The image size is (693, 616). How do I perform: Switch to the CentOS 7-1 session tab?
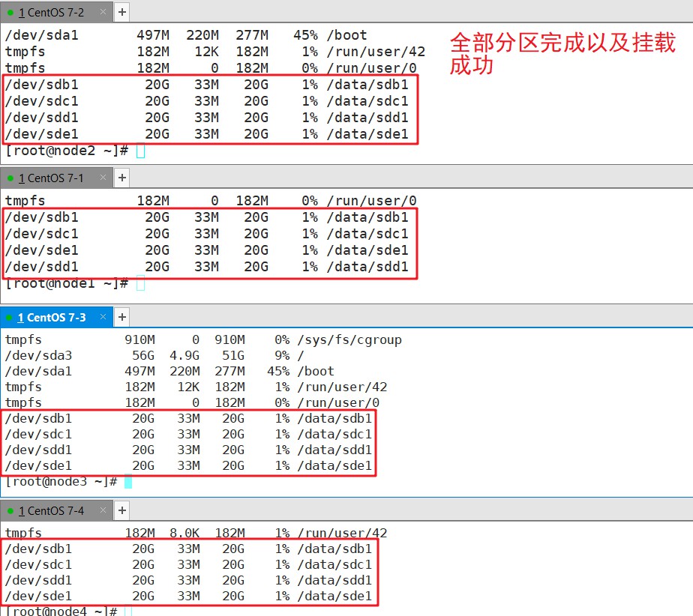(x=56, y=178)
